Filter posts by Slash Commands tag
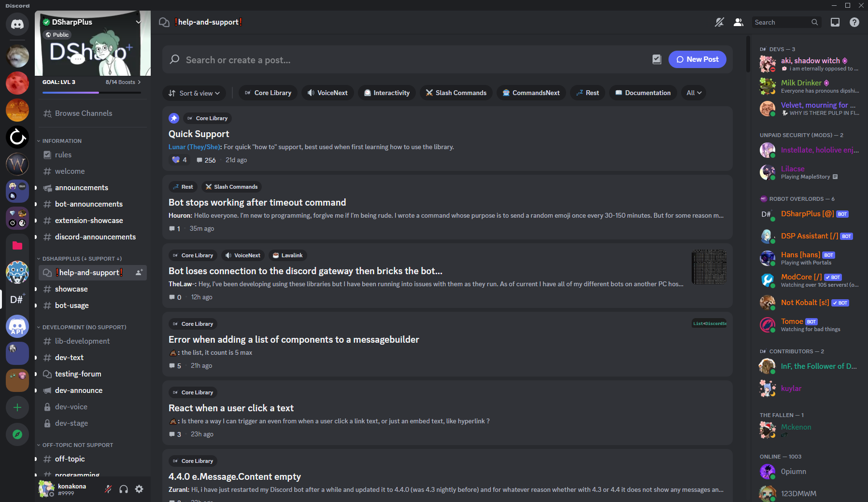The width and height of the screenshot is (868, 502). 456,93
